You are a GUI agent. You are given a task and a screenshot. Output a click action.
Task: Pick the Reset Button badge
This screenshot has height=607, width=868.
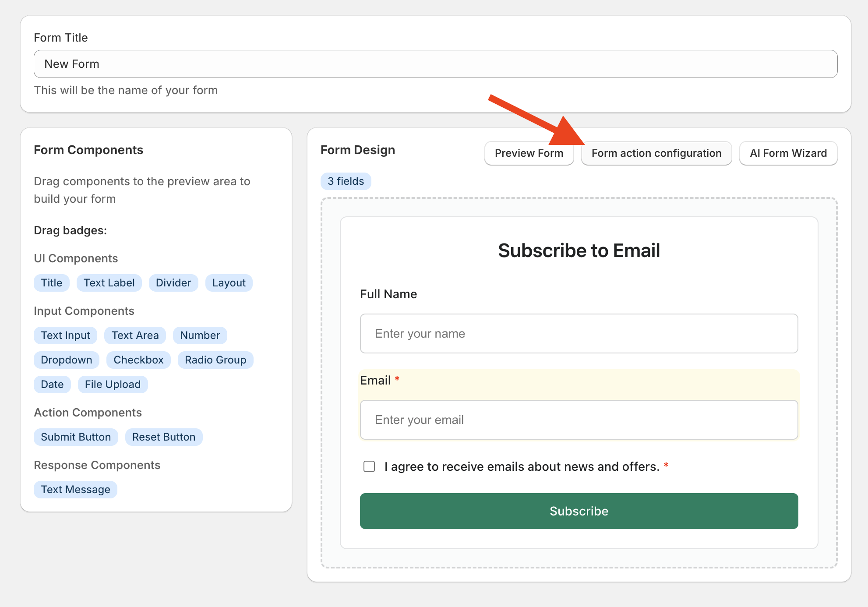164,437
